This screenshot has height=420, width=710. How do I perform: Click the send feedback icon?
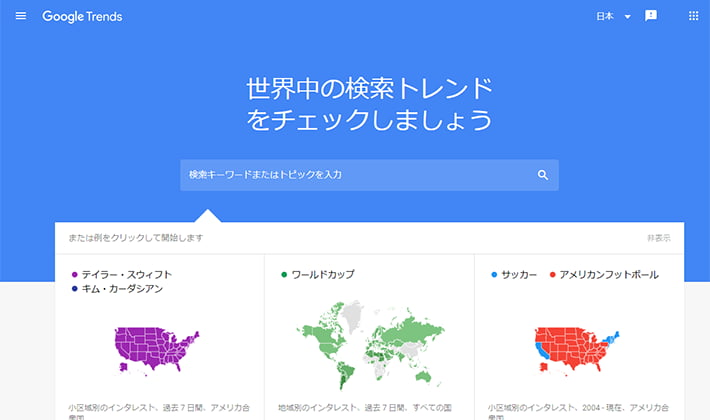click(x=651, y=16)
